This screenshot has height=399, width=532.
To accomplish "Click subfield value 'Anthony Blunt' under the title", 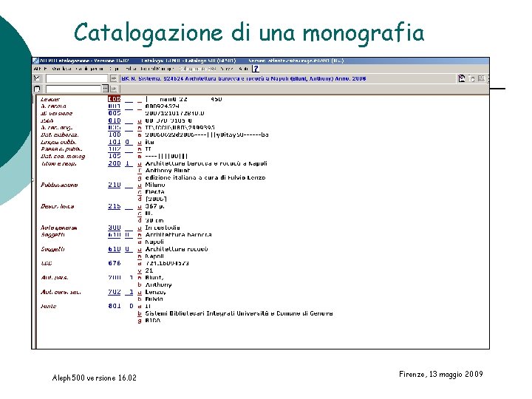I will [168, 171].
